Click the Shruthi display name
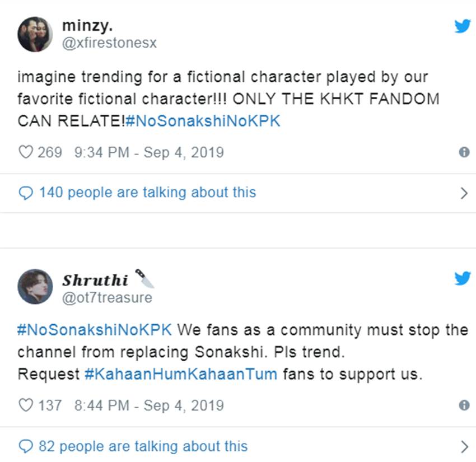The width and height of the screenshot is (476, 462). tap(95, 280)
